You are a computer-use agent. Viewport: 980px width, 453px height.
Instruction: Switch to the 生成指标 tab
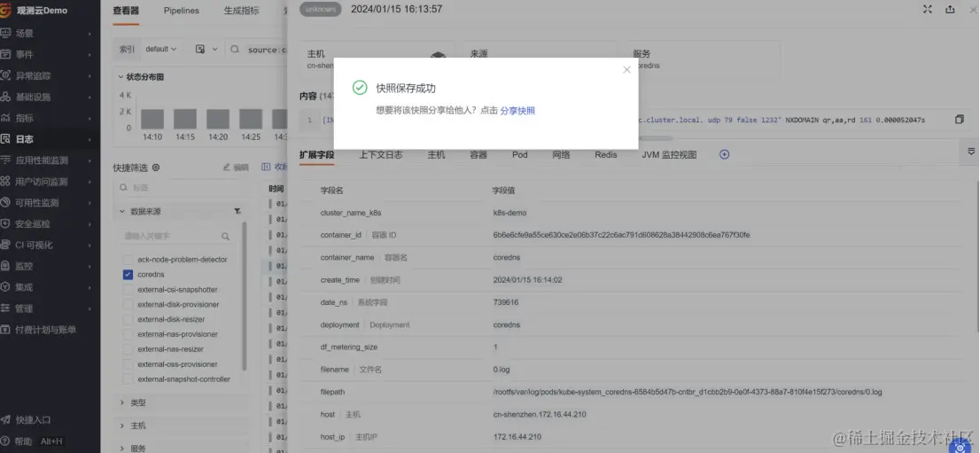(241, 11)
